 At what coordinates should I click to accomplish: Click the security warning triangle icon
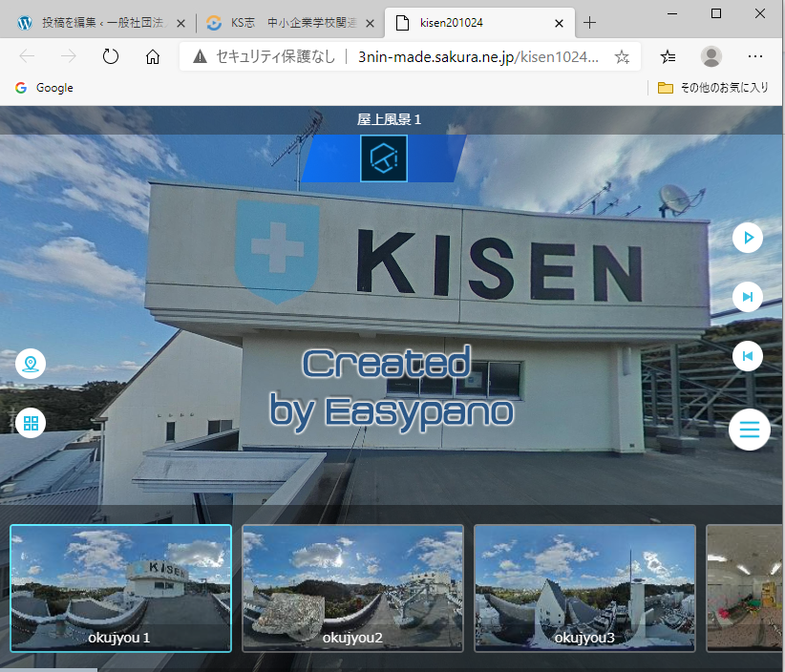pyautogui.click(x=200, y=56)
